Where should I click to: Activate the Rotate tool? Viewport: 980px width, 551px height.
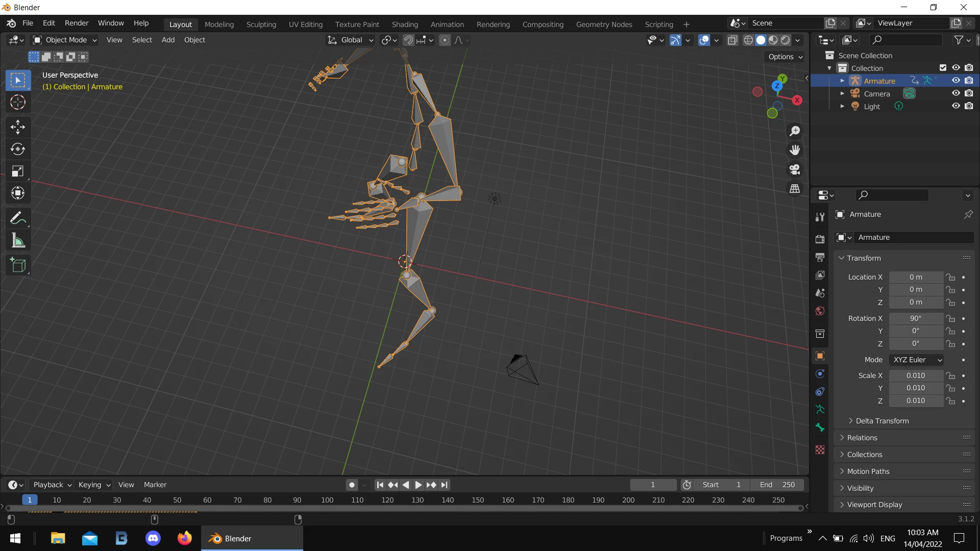click(18, 149)
